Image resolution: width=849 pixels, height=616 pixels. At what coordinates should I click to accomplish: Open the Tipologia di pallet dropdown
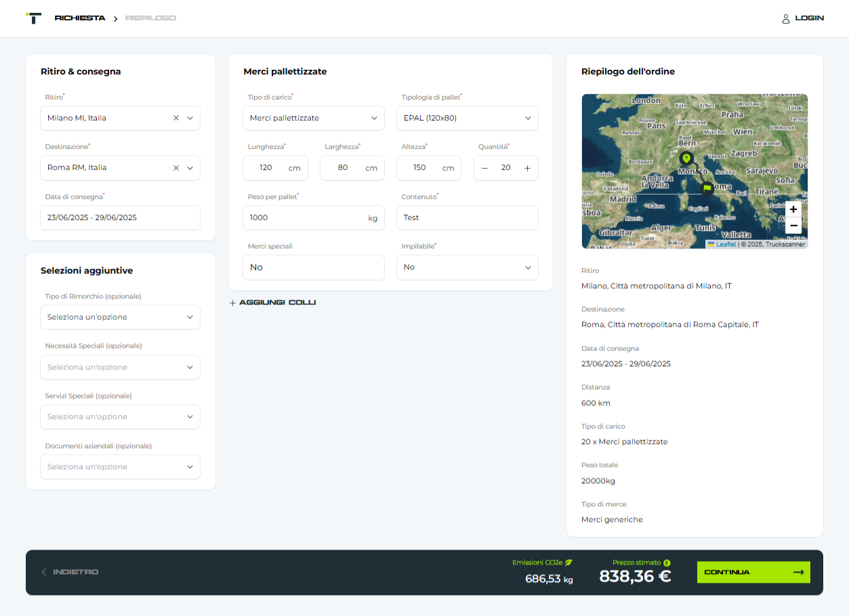pos(468,118)
